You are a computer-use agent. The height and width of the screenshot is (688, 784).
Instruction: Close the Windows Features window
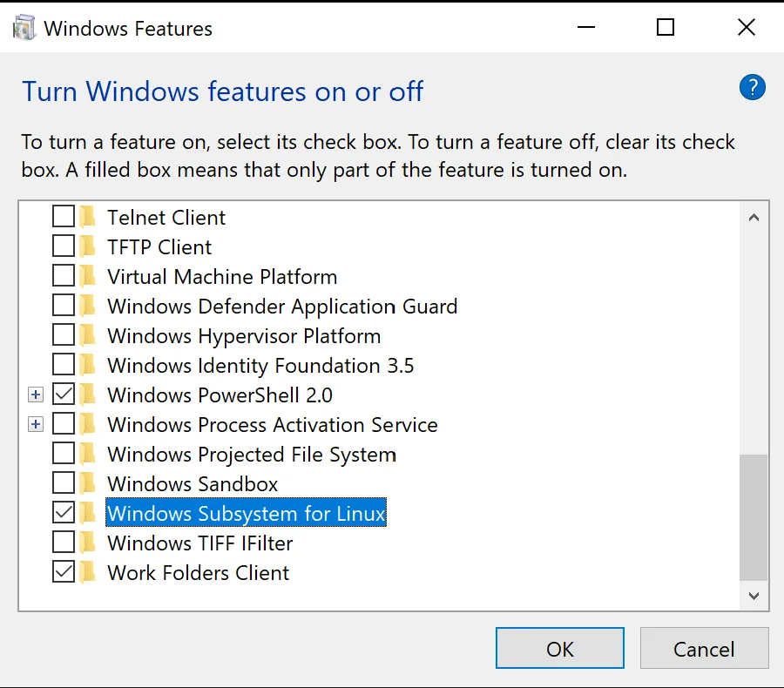coord(746,27)
